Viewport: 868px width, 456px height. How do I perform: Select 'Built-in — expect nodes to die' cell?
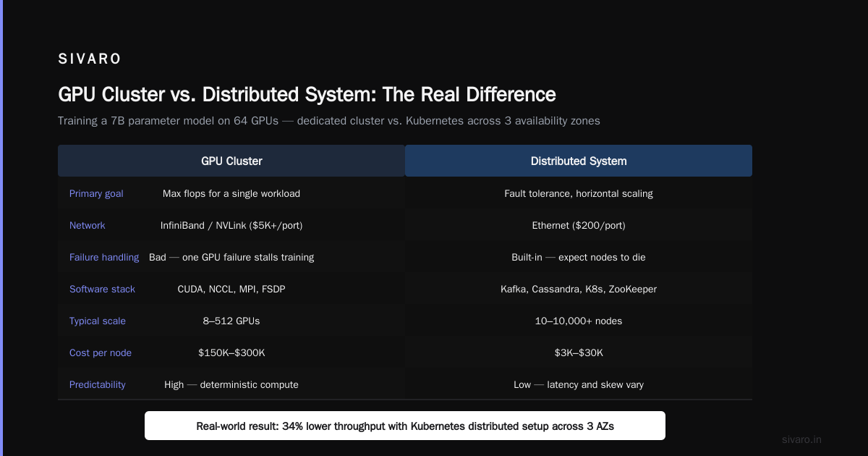(579, 257)
